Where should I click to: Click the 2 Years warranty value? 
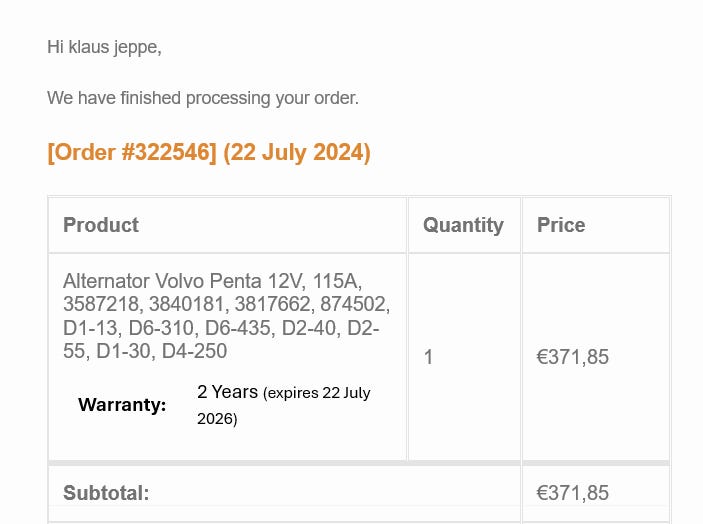[227, 392]
